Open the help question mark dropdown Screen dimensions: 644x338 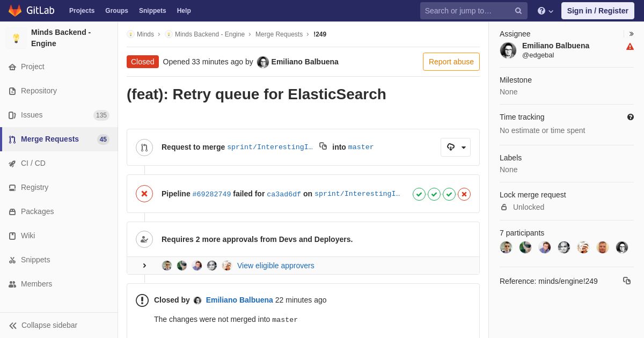(x=545, y=11)
